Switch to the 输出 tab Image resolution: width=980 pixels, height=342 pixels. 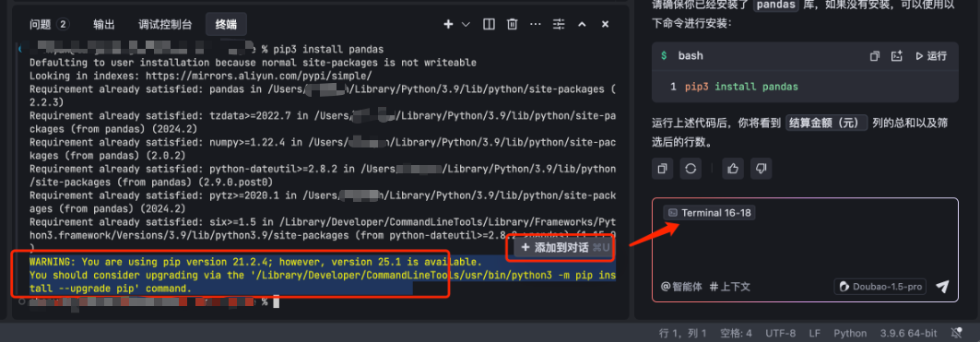(104, 24)
